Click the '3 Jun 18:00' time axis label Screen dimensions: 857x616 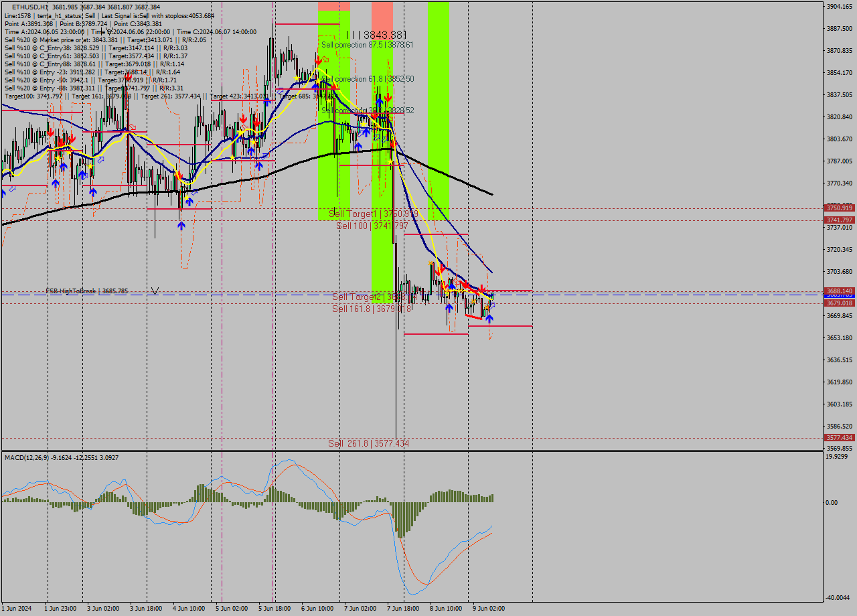coord(145,609)
